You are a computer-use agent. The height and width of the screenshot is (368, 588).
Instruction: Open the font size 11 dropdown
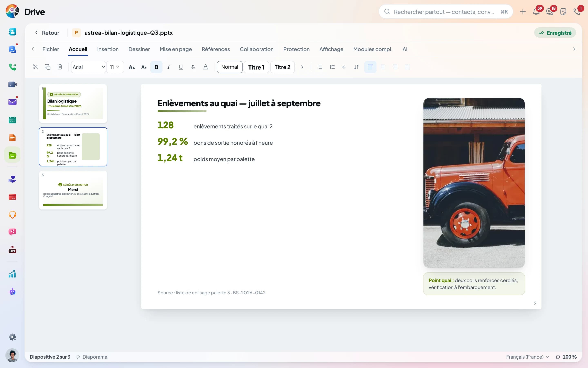[x=115, y=67]
